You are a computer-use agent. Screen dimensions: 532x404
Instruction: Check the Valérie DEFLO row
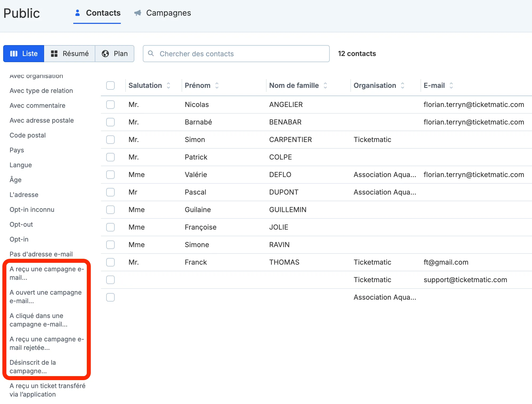point(110,175)
